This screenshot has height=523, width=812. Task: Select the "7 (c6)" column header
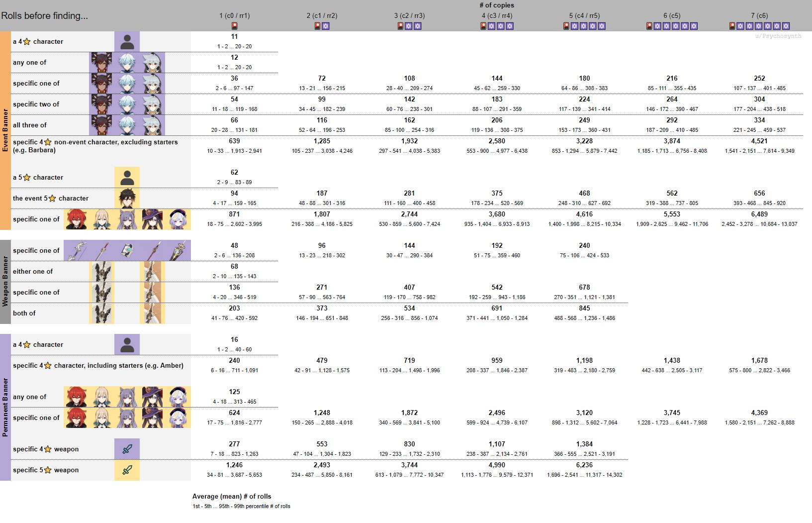759,15
